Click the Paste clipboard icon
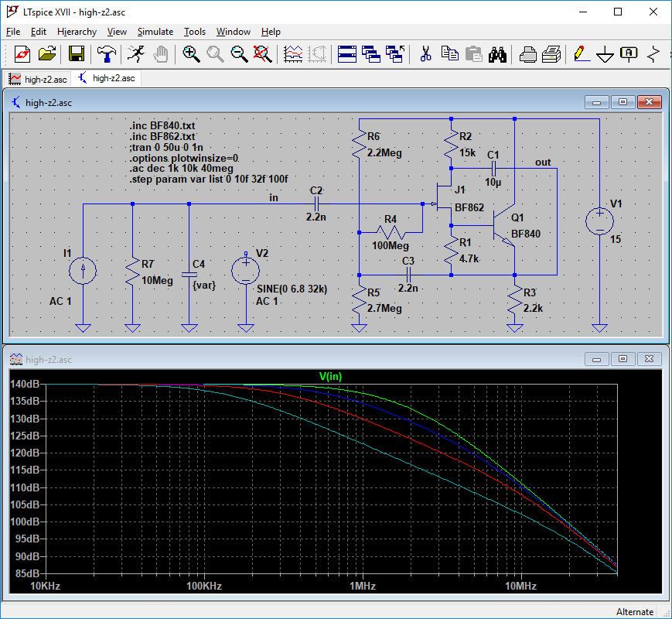This screenshot has width=672, height=619. [x=473, y=54]
